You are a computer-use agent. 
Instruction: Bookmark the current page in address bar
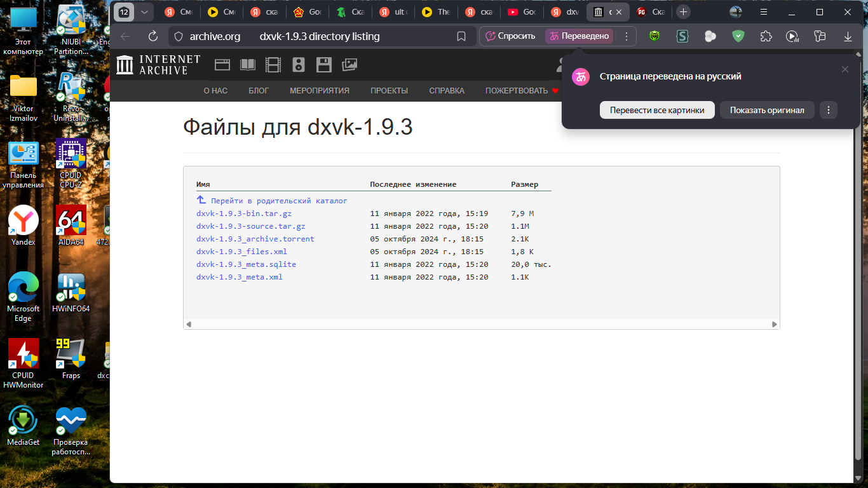point(461,36)
